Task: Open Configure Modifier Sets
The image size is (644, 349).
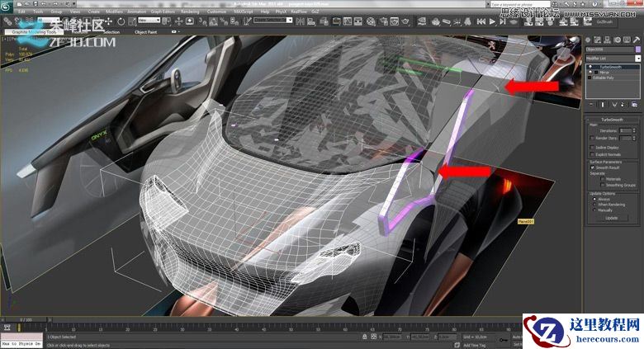Action: point(635,105)
